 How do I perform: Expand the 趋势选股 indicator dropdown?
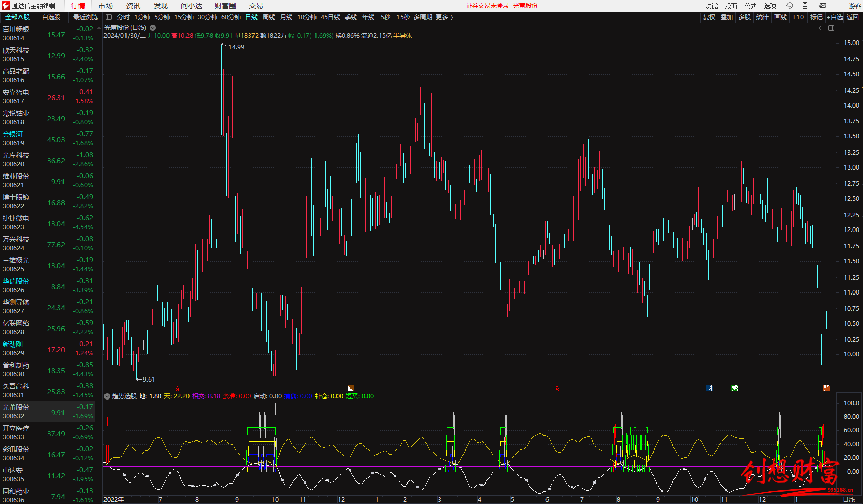(x=107, y=396)
